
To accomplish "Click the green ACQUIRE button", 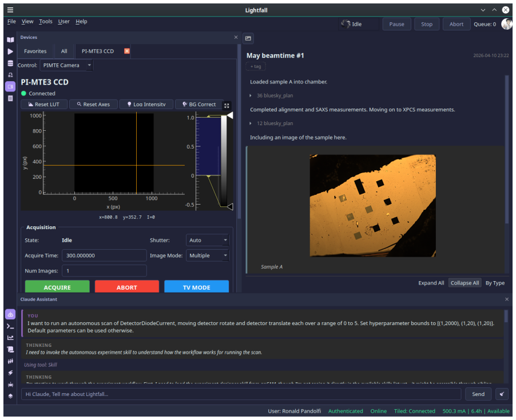I will pos(57,287).
